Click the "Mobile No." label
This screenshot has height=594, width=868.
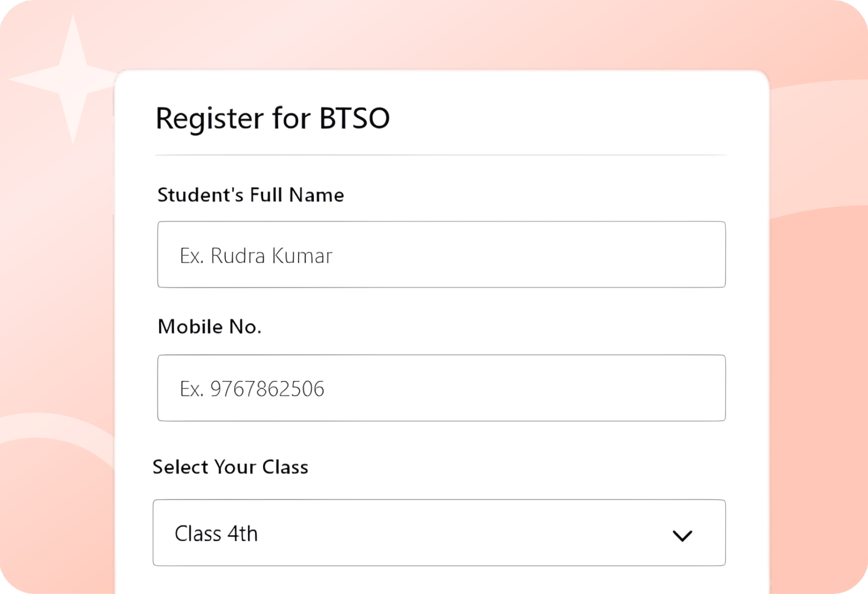[210, 327]
